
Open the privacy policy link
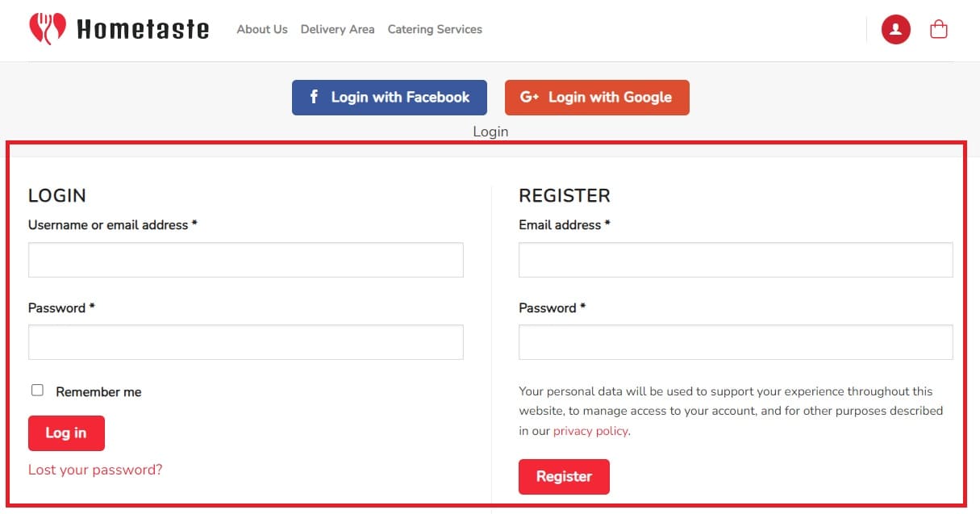pyautogui.click(x=590, y=431)
